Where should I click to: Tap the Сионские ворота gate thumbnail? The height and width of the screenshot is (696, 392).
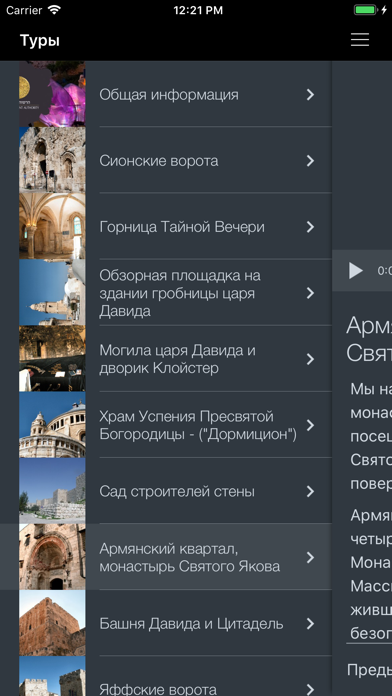52,160
